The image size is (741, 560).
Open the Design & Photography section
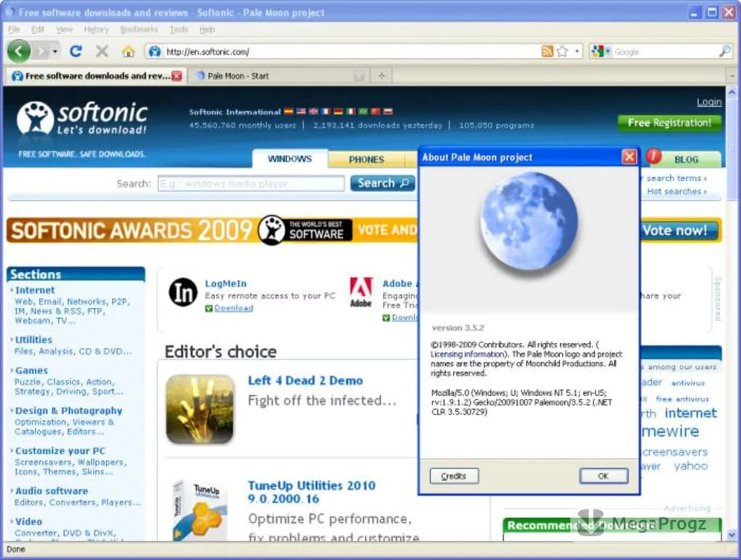coord(69,411)
